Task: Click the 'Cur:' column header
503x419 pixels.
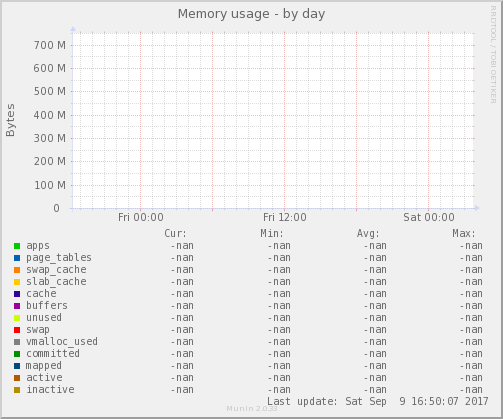Action: (x=175, y=233)
